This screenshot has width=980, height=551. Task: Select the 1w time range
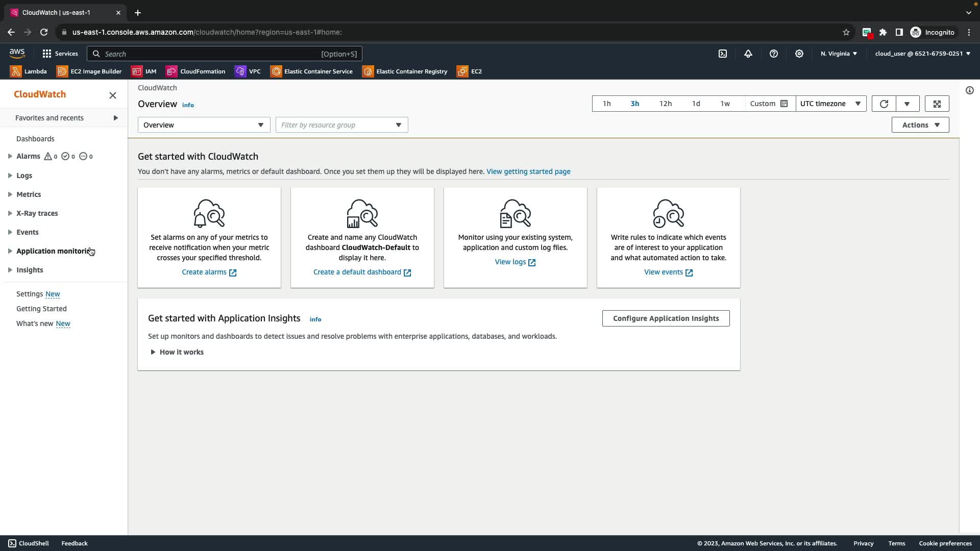coord(725,104)
